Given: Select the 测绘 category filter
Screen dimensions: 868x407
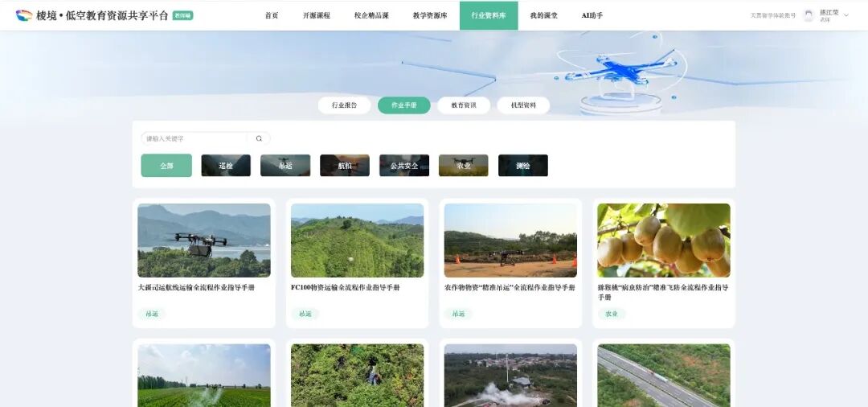Looking at the screenshot, I should coord(523,166).
